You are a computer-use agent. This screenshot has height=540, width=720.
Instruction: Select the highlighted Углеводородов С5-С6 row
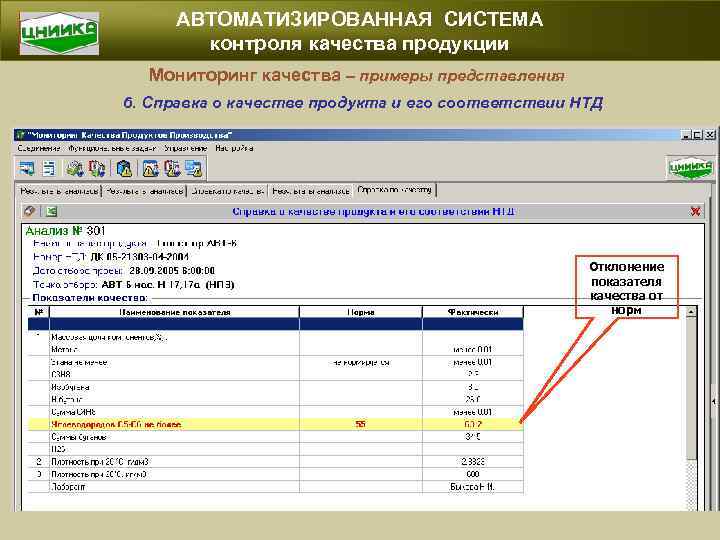click(276, 424)
